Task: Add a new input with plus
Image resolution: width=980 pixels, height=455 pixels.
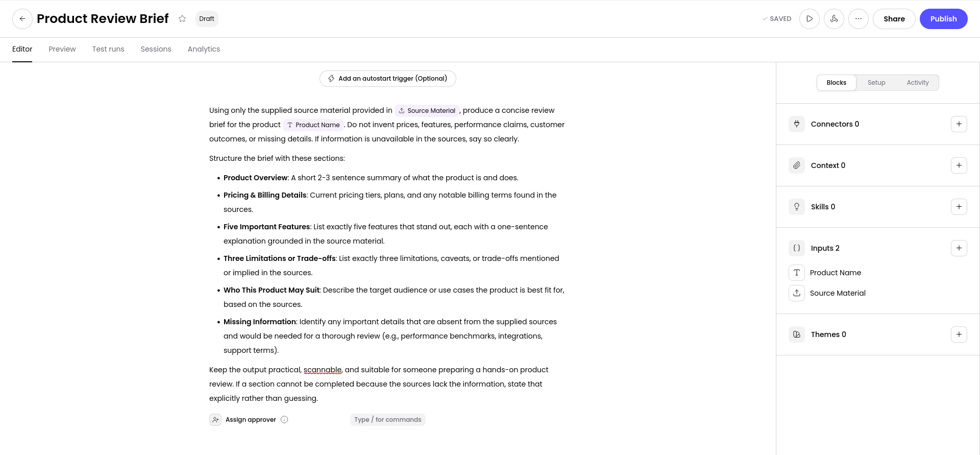Action: tap(959, 248)
